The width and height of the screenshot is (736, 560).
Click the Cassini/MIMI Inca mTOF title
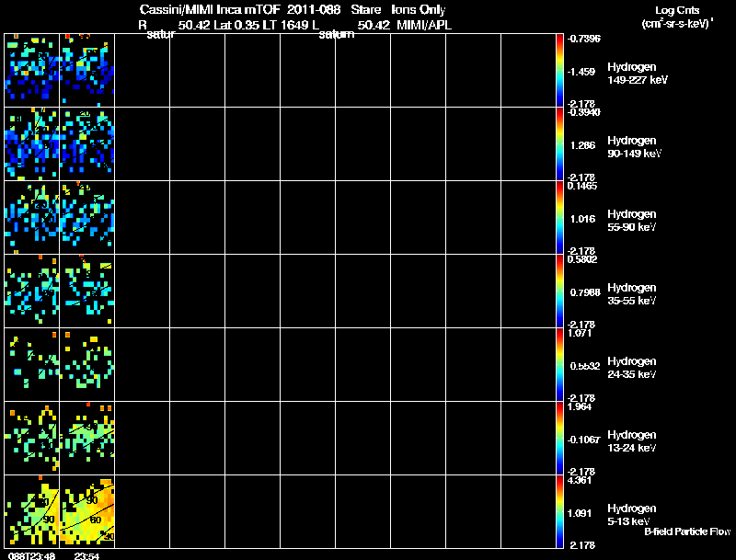[x=210, y=9]
